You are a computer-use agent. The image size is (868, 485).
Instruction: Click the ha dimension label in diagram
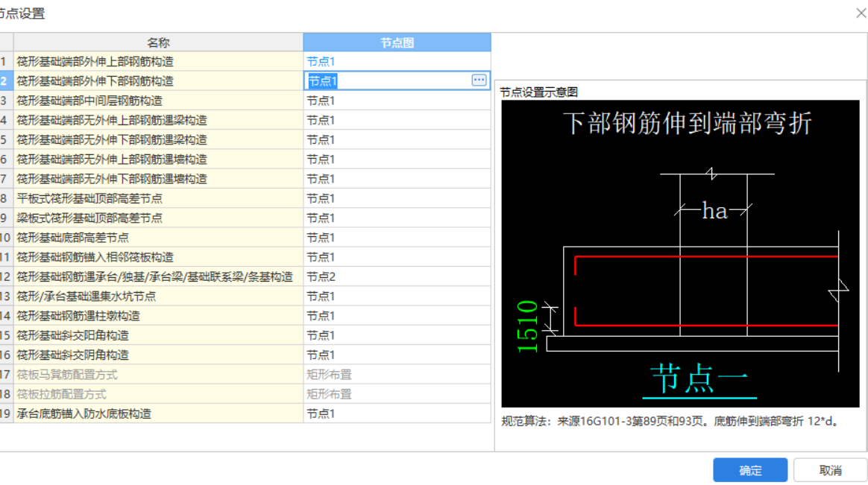coord(714,211)
